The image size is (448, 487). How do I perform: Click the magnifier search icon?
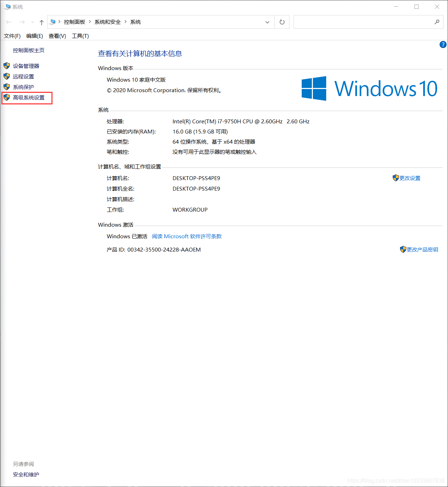[x=437, y=22]
